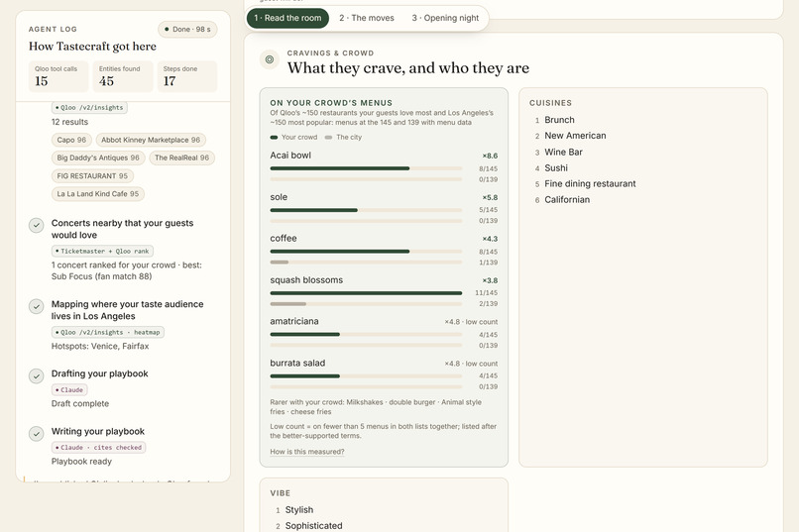Switch to The moves tab
The image size is (799, 532).
[x=367, y=18]
